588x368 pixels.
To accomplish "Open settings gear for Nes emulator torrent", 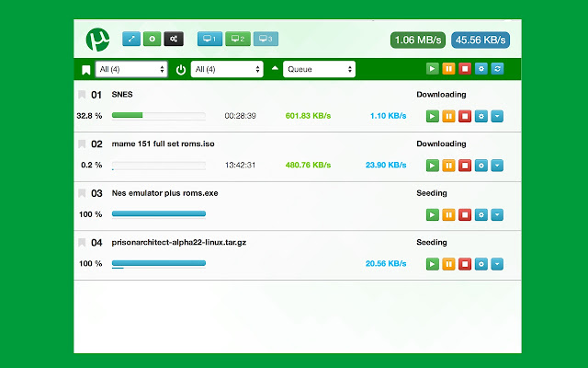I will [481, 214].
